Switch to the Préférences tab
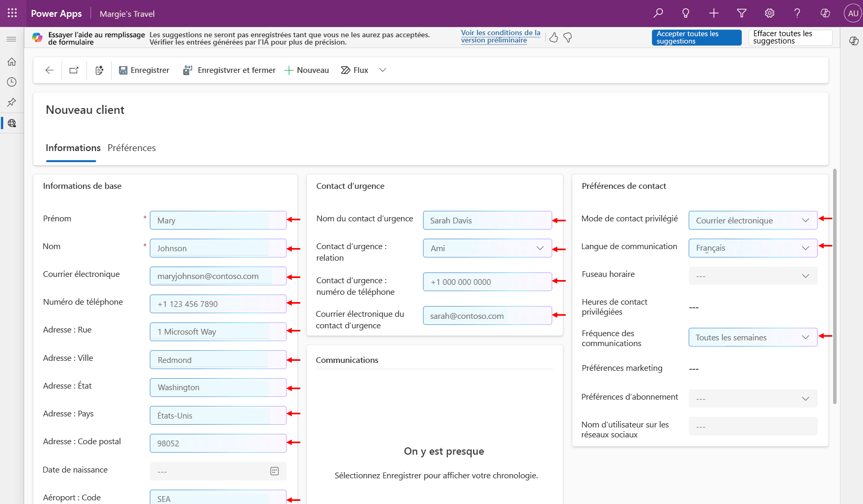863x504 pixels. [x=132, y=148]
